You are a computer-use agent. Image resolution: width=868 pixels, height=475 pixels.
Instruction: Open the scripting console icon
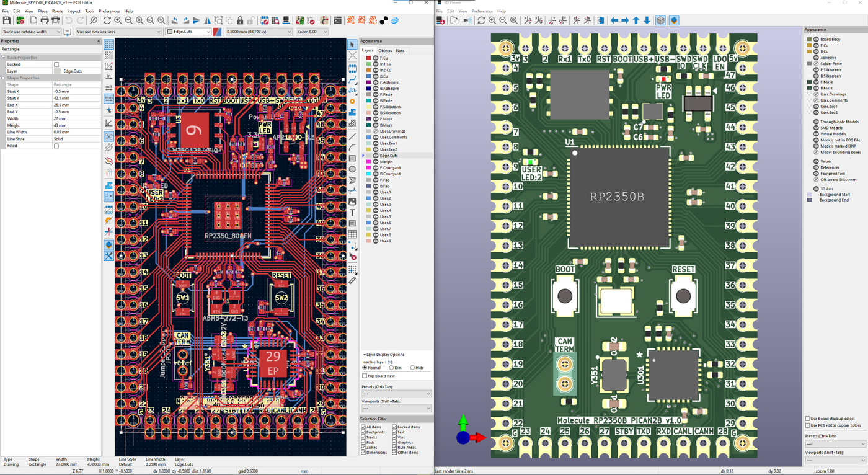[x=337, y=20]
